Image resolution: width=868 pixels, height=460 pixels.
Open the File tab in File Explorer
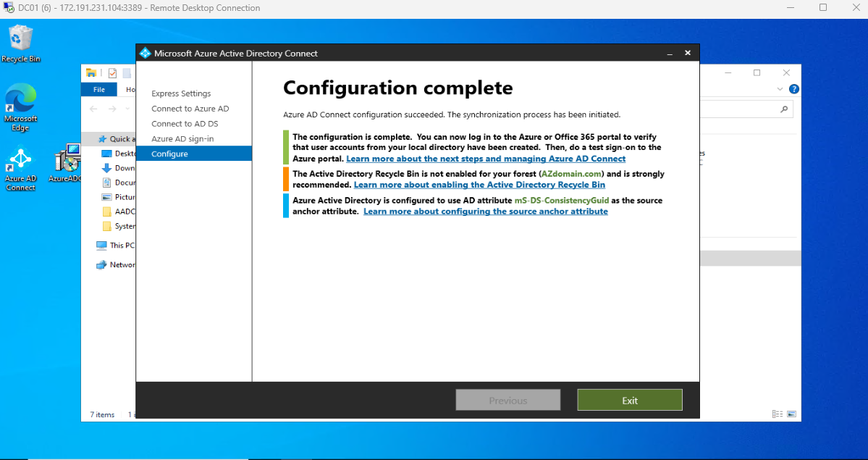tap(99, 89)
